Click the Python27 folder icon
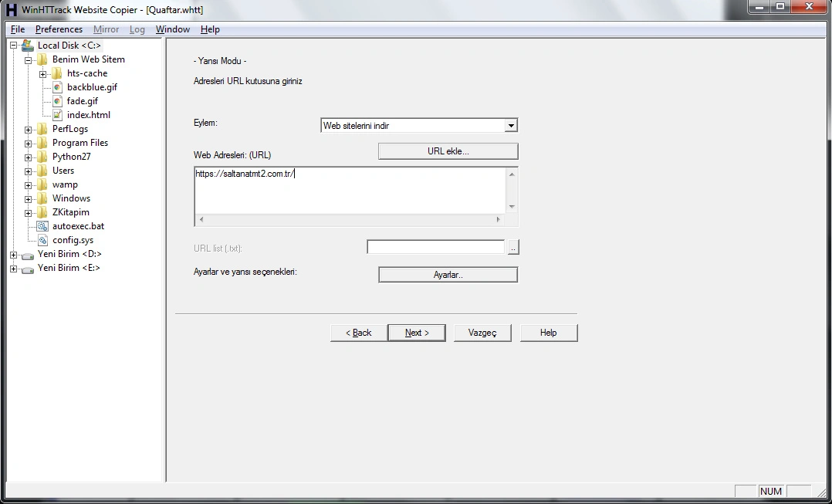 click(x=42, y=157)
